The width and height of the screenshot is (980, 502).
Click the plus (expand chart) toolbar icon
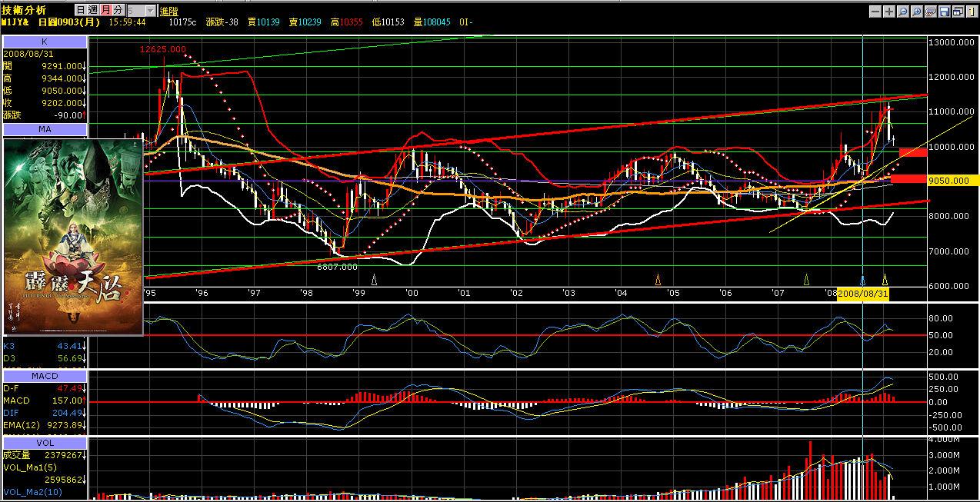coord(889,12)
